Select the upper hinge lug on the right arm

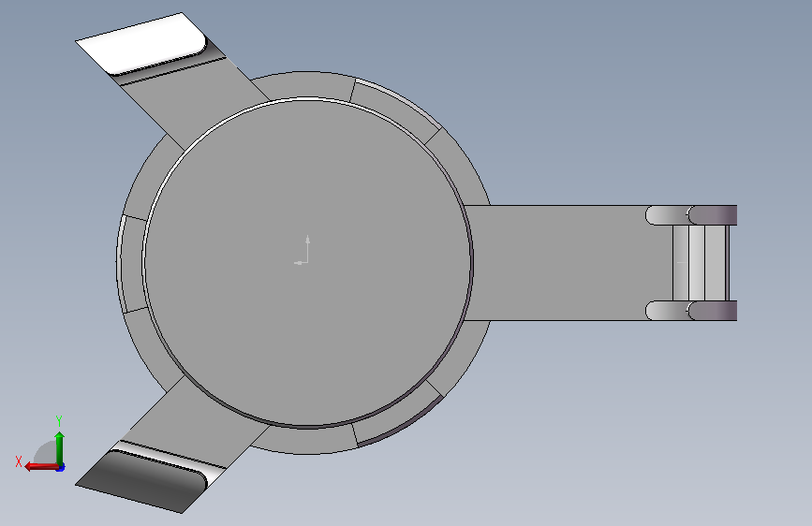pos(691,215)
